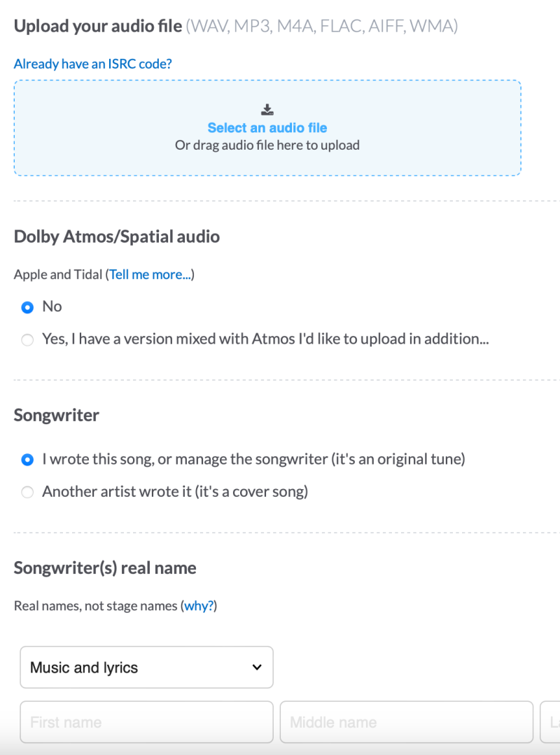
Task: Select the No radio button for Dolby Atmos
Action: coord(27,307)
